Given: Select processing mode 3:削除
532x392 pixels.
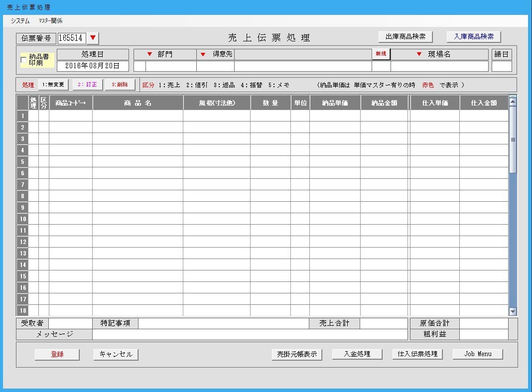Looking at the screenshot, I should [x=120, y=85].
